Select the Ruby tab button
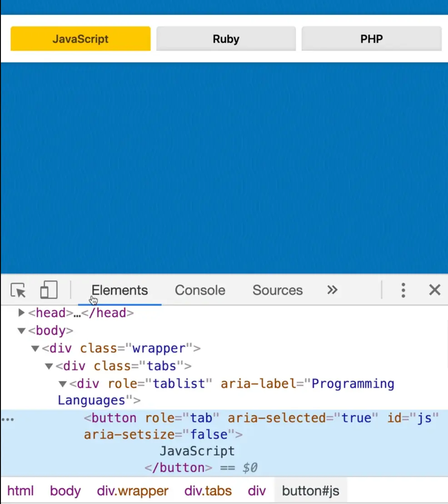 pyautogui.click(x=226, y=39)
